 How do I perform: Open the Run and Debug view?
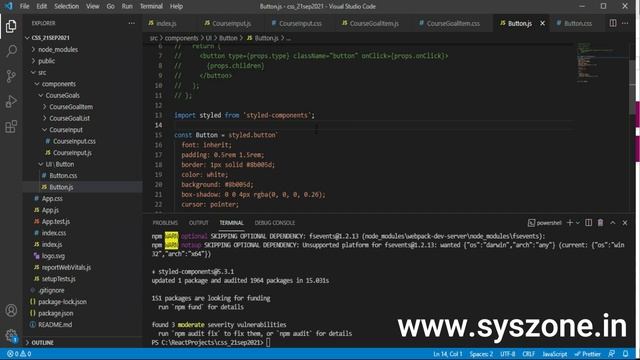coord(11,101)
